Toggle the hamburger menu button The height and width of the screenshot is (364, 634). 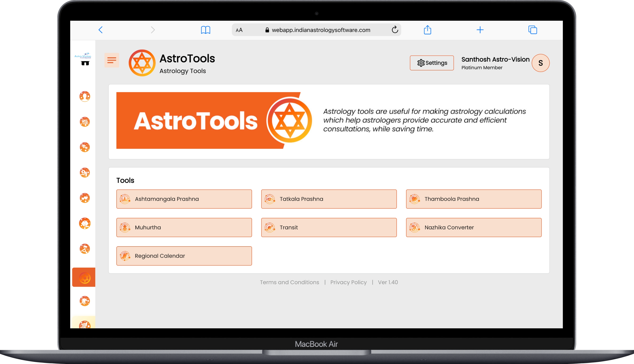[112, 60]
